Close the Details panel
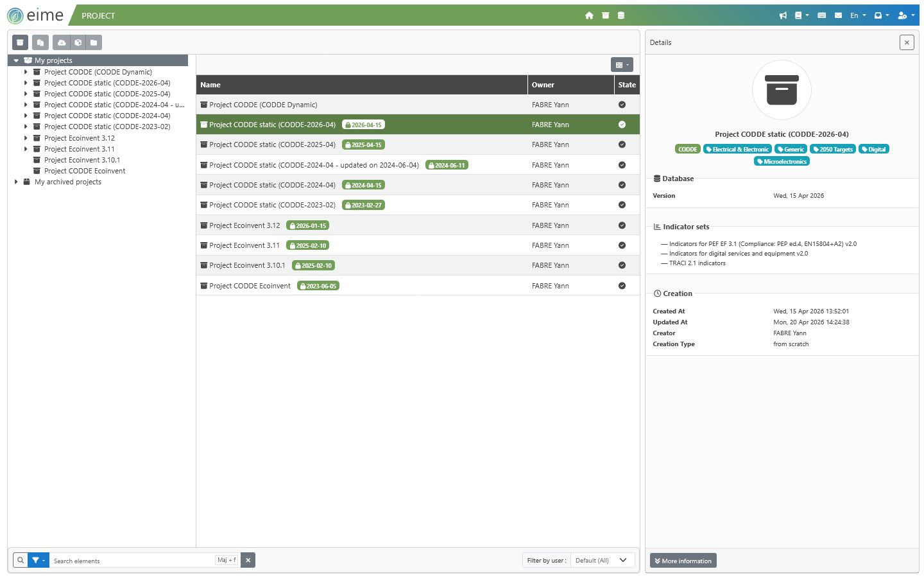Image resolution: width=924 pixels, height=578 pixels. tap(907, 42)
